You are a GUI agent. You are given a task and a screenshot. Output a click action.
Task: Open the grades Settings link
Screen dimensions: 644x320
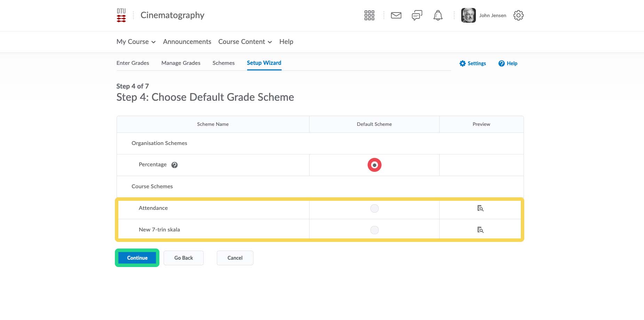472,63
